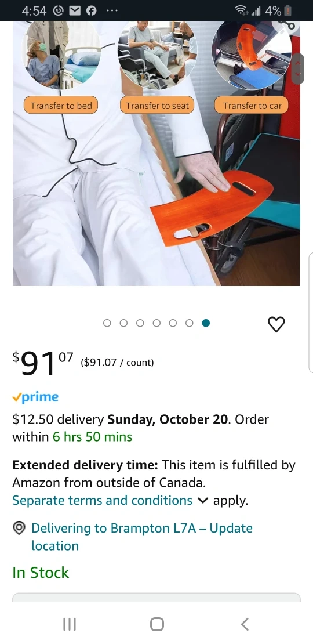
Task: Grab the scroll handle at right edge
Action: [298, 68]
